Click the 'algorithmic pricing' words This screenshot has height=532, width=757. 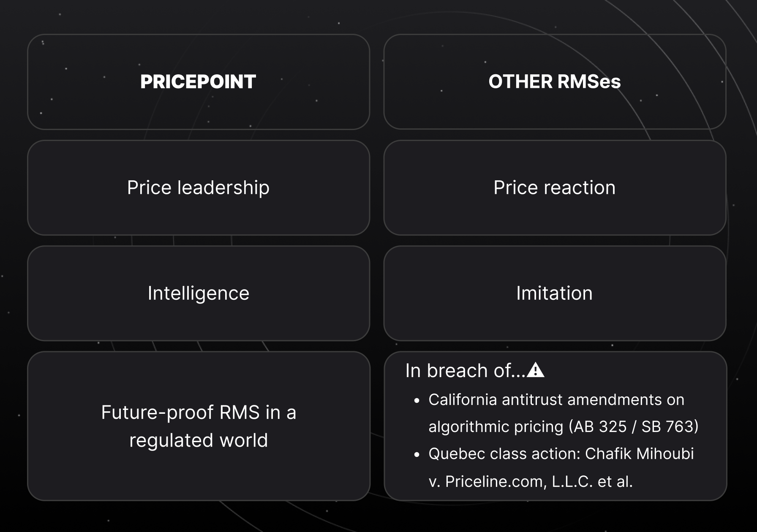click(496, 426)
